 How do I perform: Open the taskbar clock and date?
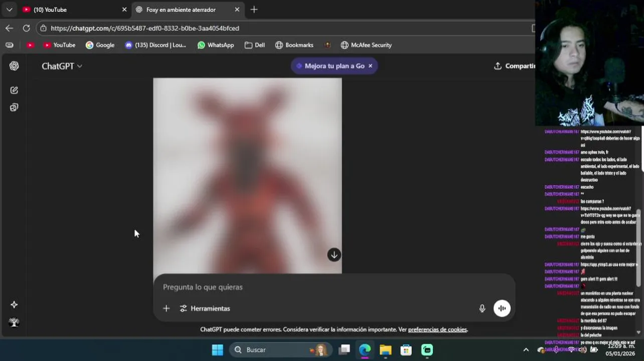tap(619, 349)
